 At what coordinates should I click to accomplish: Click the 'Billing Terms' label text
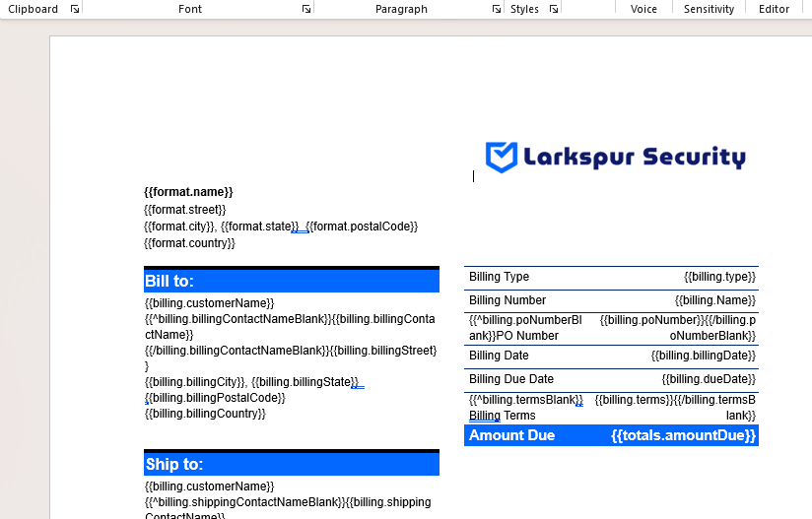pos(503,416)
